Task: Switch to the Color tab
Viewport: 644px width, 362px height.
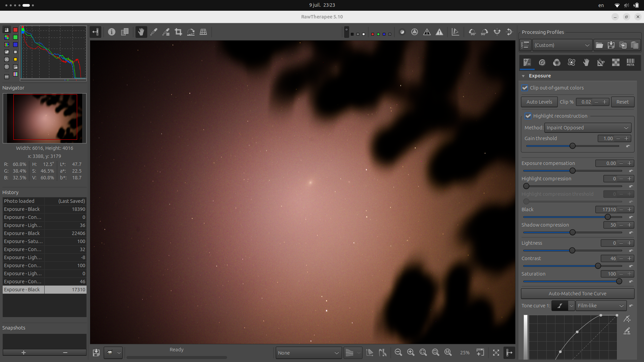Action: click(x=557, y=63)
